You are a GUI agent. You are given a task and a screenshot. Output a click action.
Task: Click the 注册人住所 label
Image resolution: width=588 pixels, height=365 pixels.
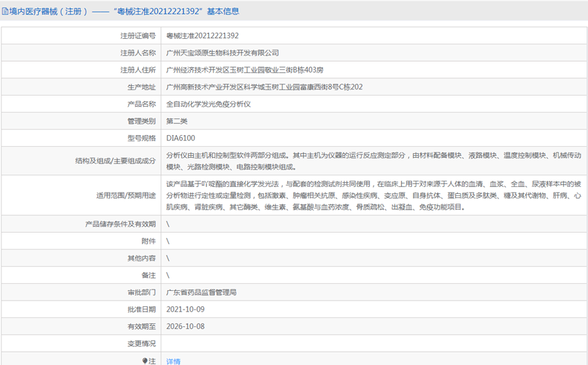point(138,70)
